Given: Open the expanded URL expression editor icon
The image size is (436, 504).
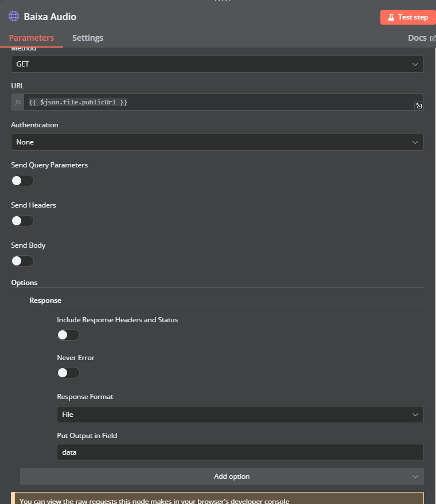Looking at the screenshot, I should [419, 106].
